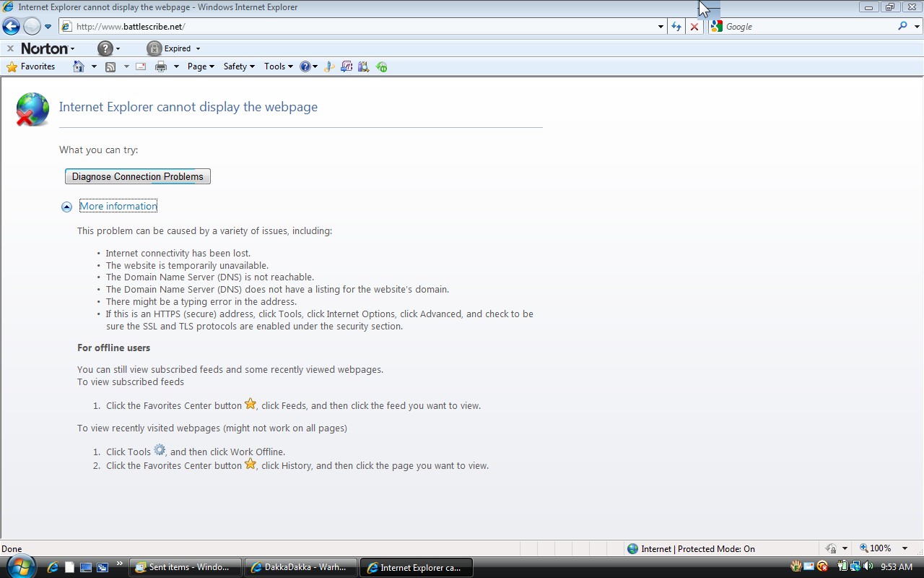This screenshot has width=924, height=578.
Task: Click the toolbar add-on icon right of Help
Action: (x=329, y=66)
